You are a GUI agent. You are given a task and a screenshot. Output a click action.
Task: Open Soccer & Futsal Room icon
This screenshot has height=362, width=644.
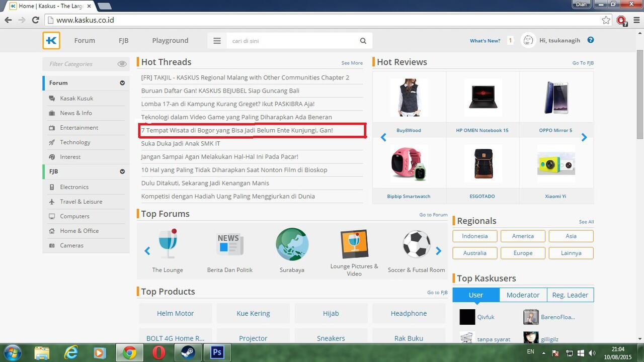point(417,244)
